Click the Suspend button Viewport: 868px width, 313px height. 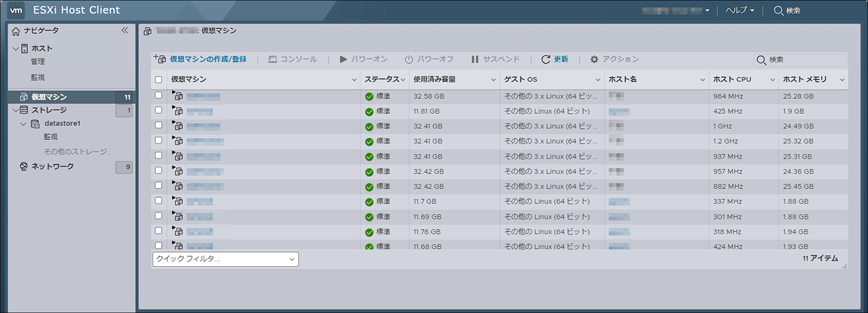tap(495, 59)
